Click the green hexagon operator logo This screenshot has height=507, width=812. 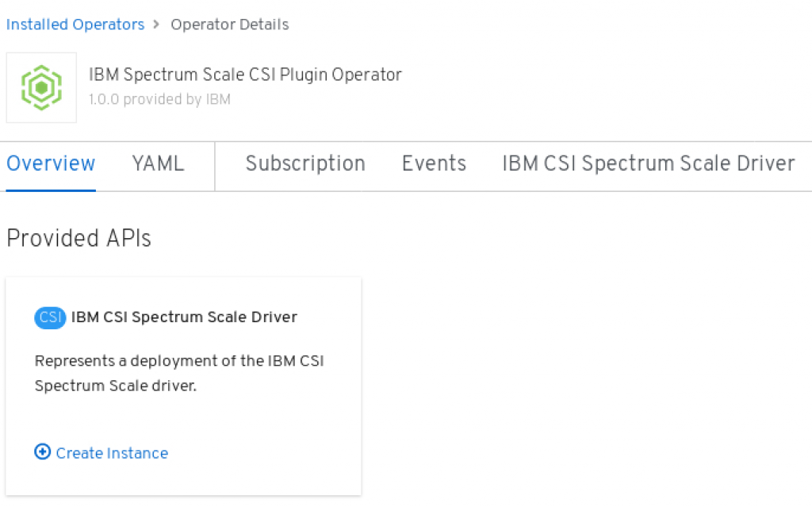pos(41,87)
